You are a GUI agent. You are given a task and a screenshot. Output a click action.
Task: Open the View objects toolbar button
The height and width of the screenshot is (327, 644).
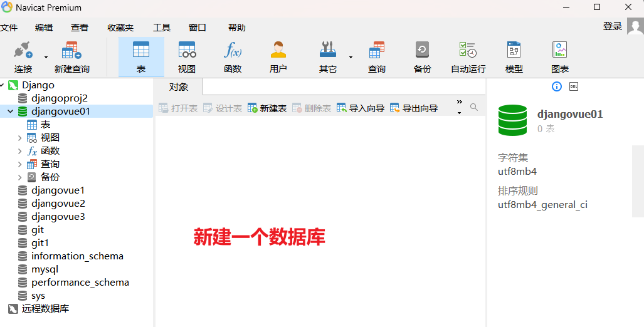(187, 58)
